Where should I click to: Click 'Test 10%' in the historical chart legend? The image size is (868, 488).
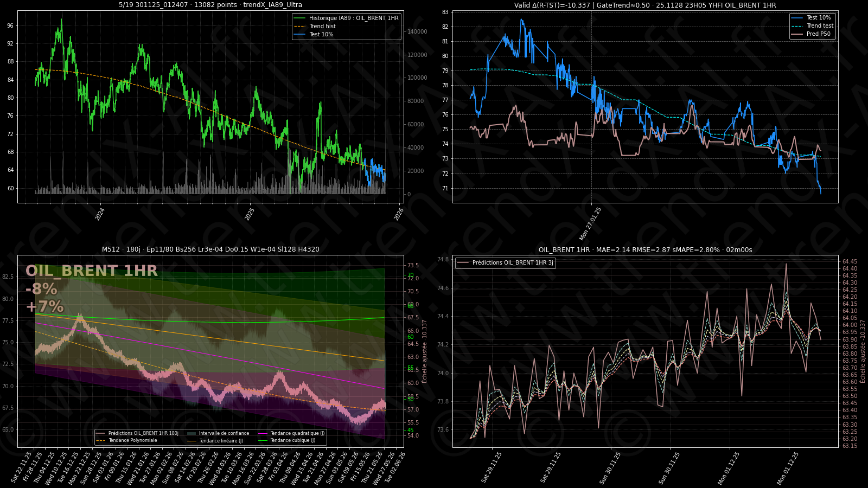point(321,34)
